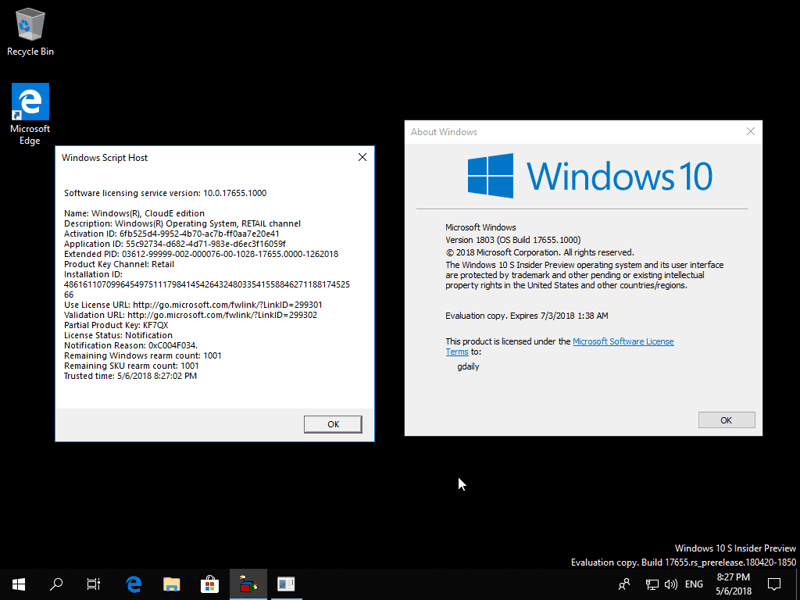Open network status tray icon
This screenshot has width=800, height=600.
[652, 584]
